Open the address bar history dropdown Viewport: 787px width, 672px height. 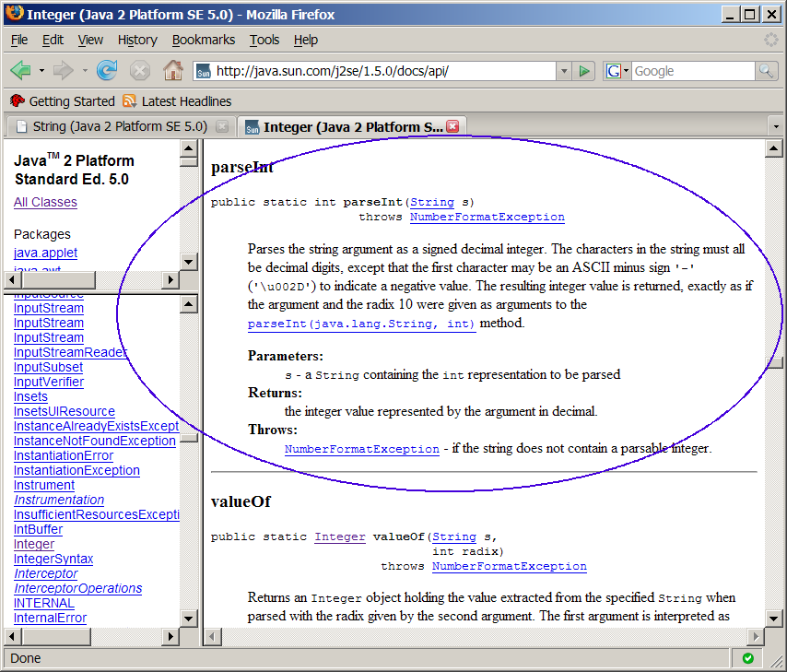point(564,71)
